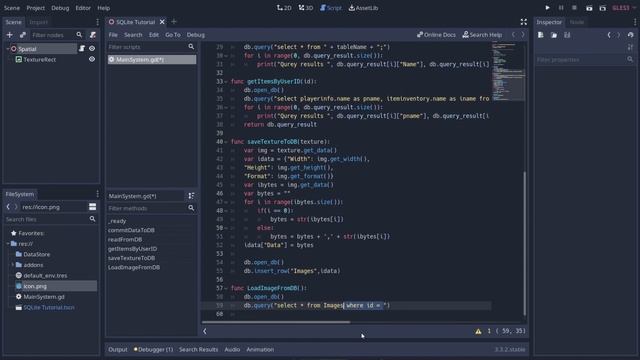The image size is (640, 360).
Task: Fold for loop at line 47
Action: click(x=226, y=202)
